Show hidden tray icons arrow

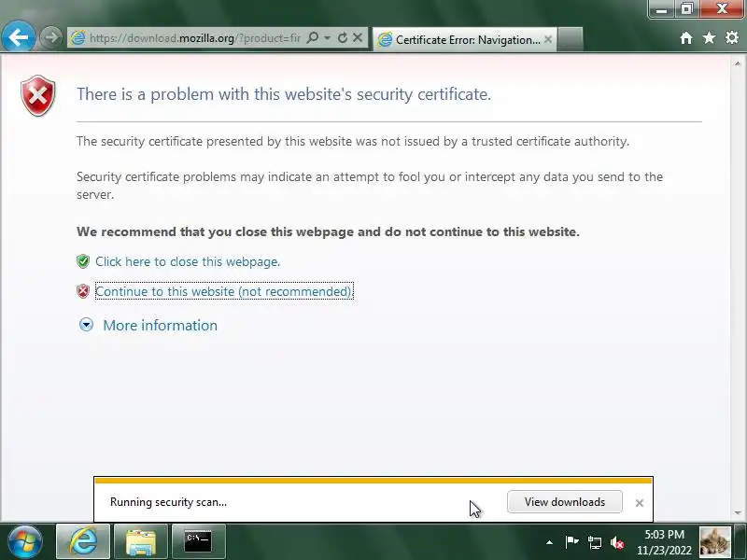[x=549, y=542]
